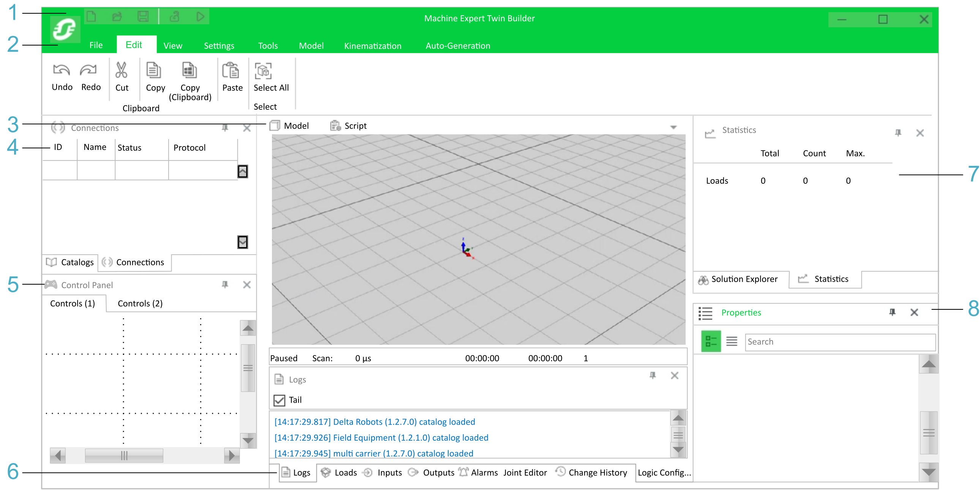Open the Outputs bottom tab
Screen dimensions: 980x490
pyautogui.click(x=431, y=473)
